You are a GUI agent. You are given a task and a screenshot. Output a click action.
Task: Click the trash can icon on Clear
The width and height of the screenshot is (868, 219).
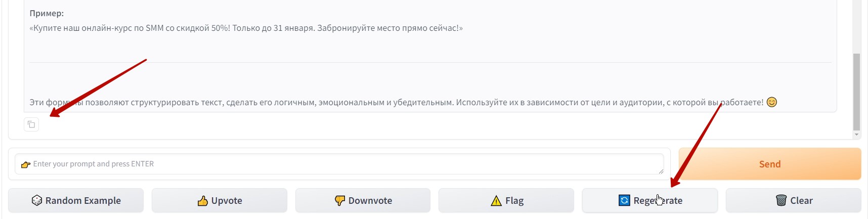tap(782, 201)
